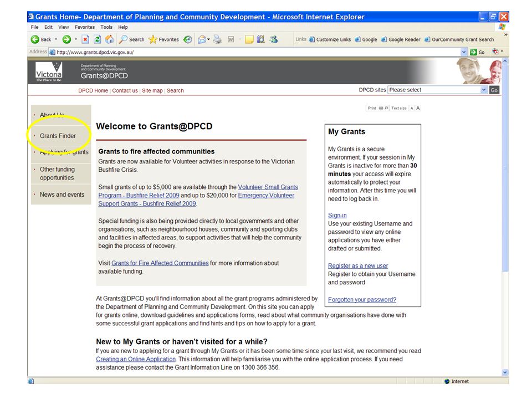Open the Favorites menu
The height and width of the screenshot is (399, 532).
point(85,27)
